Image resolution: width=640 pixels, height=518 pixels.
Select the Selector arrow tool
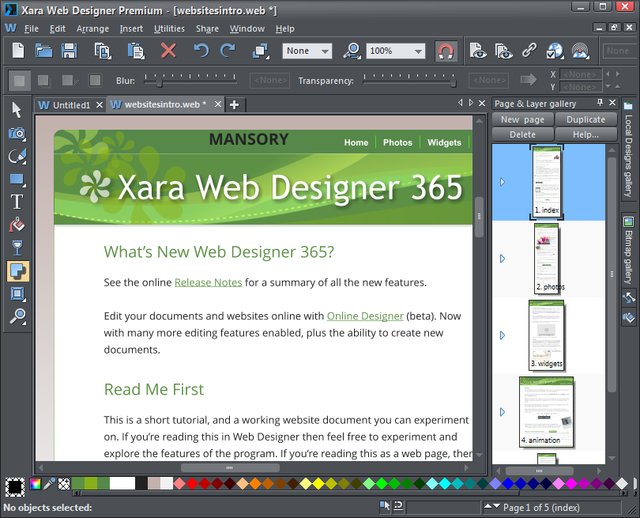click(17, 109)
